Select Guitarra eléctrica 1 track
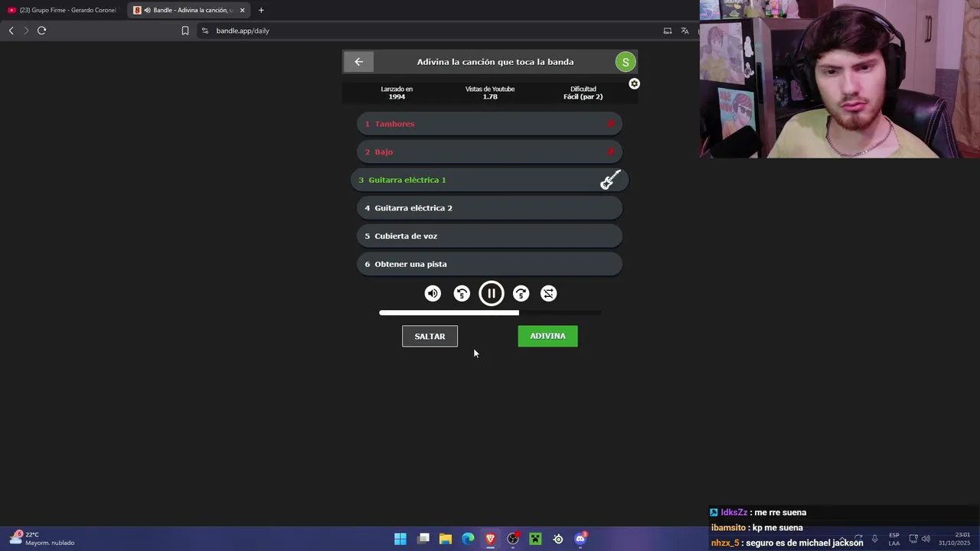 [489, 180]
